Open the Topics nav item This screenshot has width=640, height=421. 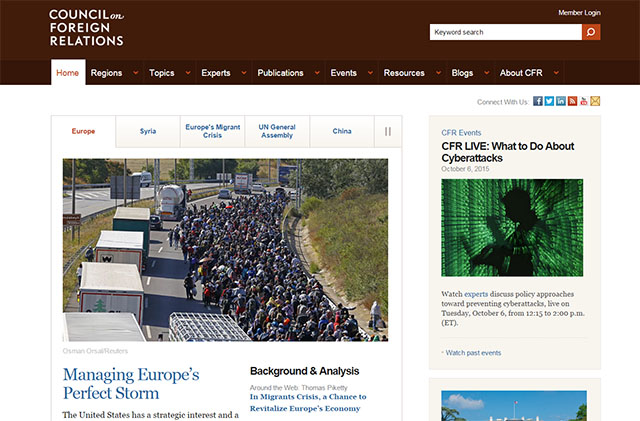[x=162, y=73]
